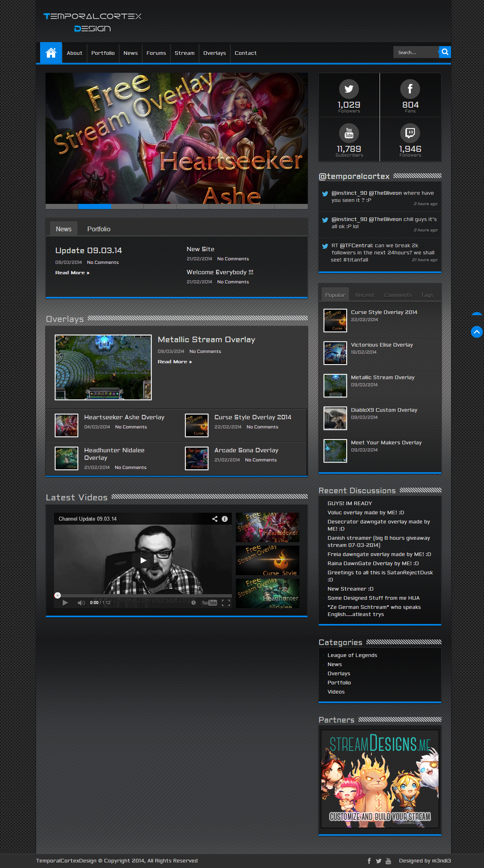Open the 'GUYS! IM READY' discussion

[x=350, y=503]
